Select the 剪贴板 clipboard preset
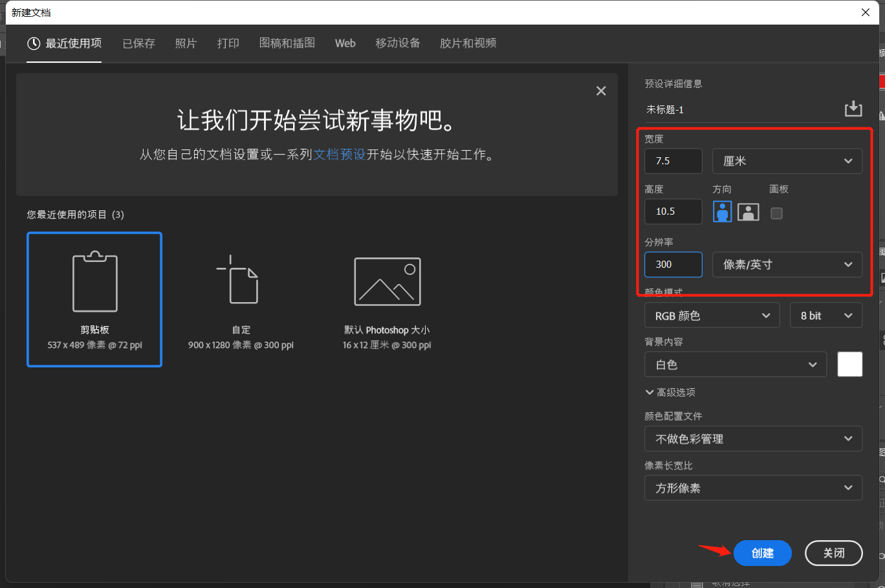 pos(94,299)
